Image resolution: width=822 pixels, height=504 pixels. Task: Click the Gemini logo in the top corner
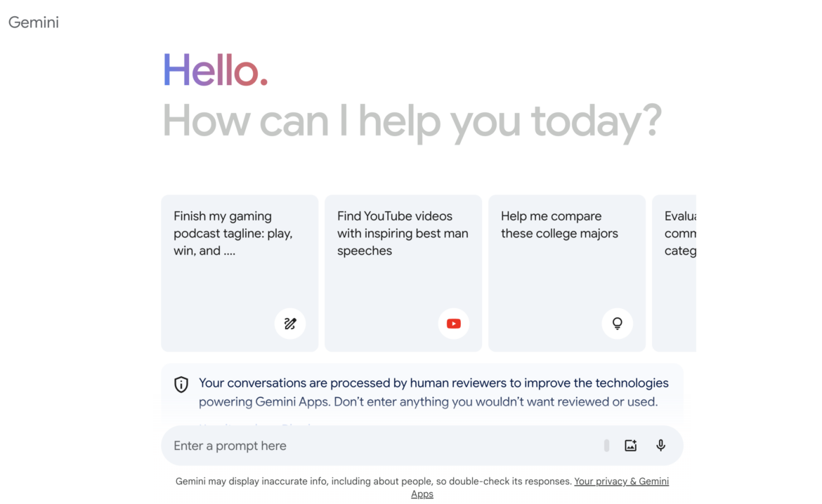(33, 22)
